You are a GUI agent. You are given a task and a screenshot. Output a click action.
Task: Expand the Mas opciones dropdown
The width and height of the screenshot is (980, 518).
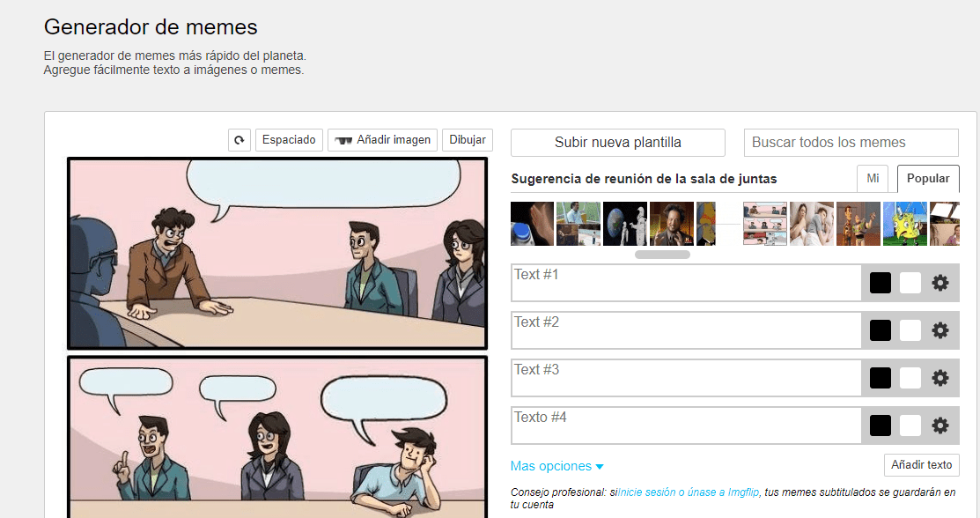556,466
